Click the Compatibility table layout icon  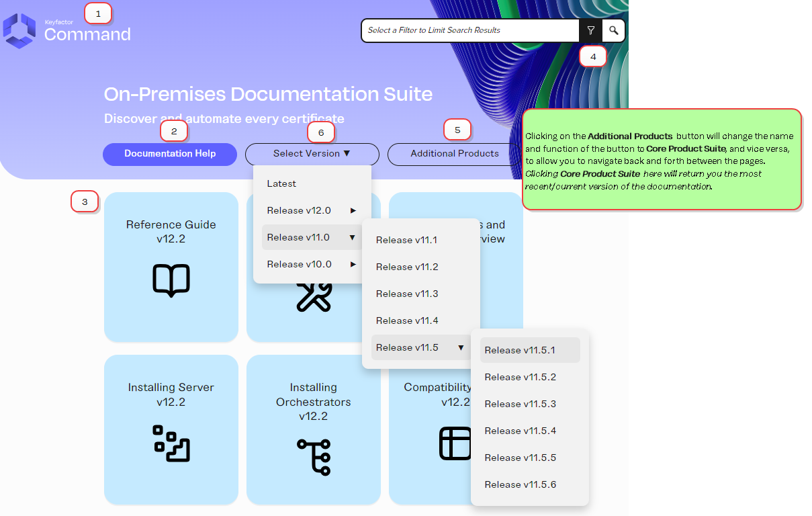(x=455, y=443)
